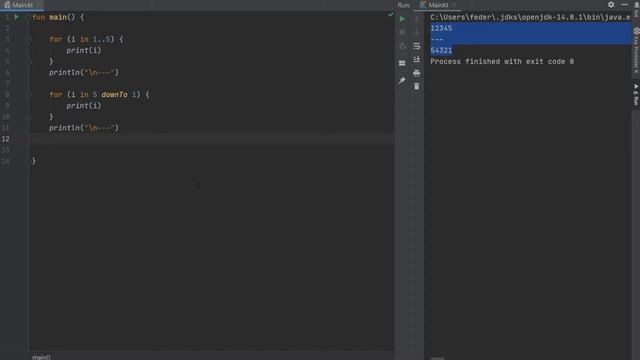Click 'for (i in 5 downTo 1)' line
The width and height of the screenshot is (640, 360).
[99, 94]
